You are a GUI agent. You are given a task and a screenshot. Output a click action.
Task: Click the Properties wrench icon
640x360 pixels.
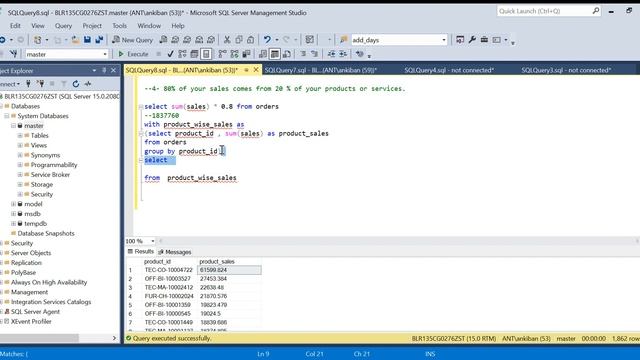[472, 40]
